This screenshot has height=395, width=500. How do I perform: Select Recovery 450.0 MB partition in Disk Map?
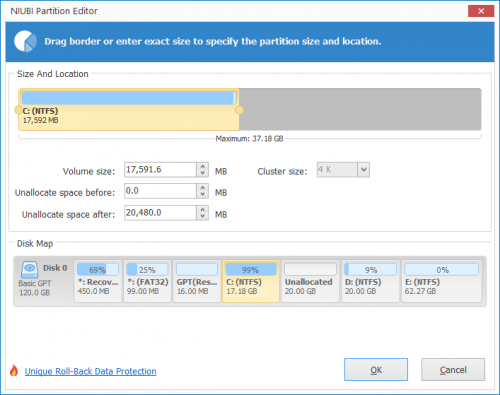(98, 281)
